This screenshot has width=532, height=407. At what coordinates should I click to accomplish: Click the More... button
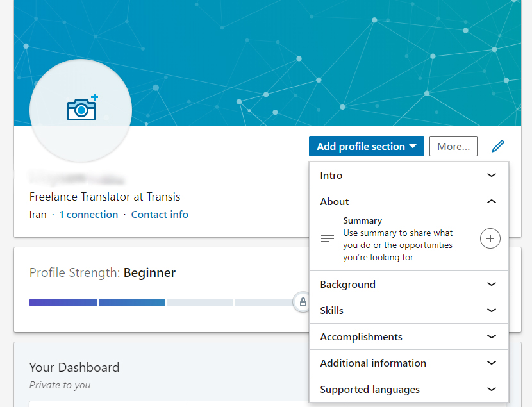click(x=453, y=146)
